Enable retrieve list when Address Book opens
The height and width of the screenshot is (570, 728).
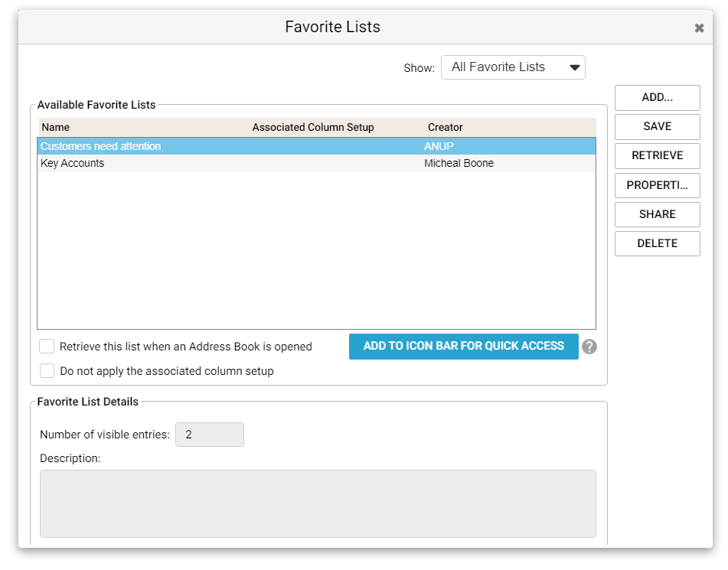[47, 347]
